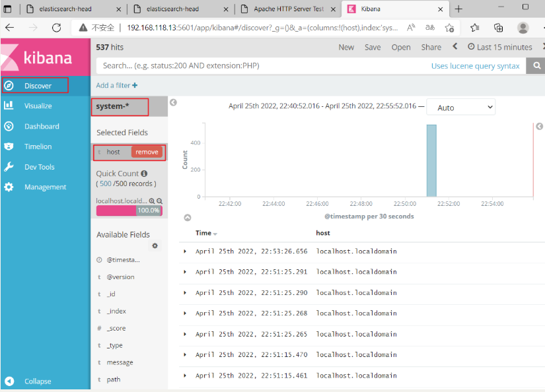Screen dimensions: 545x392
Task: Click the not secure warning icon
Action: click(x=83, y=28)
